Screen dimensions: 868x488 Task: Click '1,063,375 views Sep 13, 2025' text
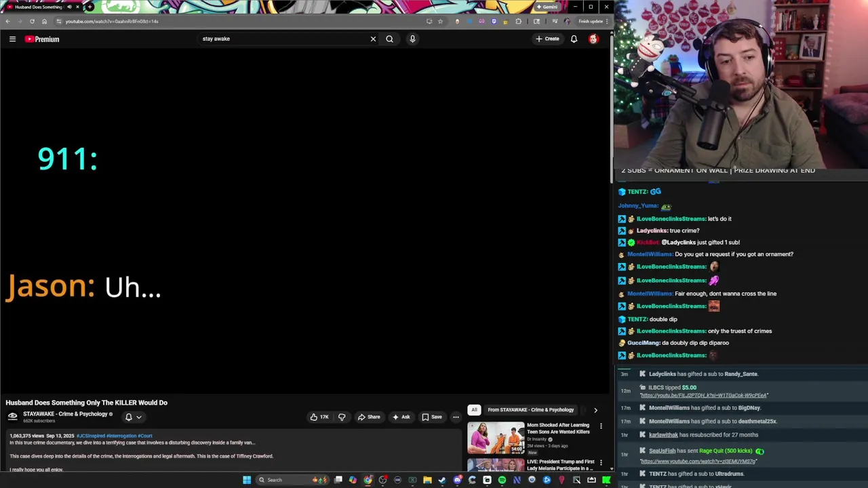[41, 436]
